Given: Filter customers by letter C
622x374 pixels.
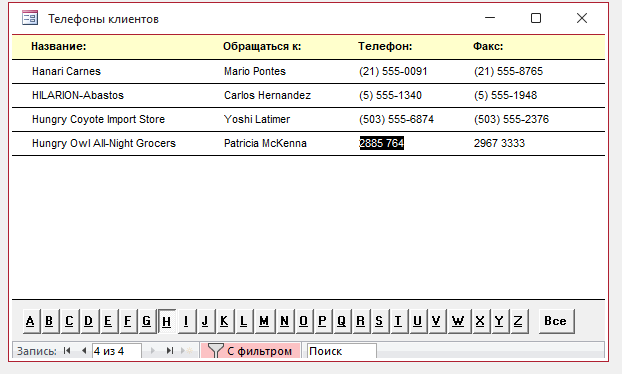Looking at the screenshot, I should tap(69, 321).
